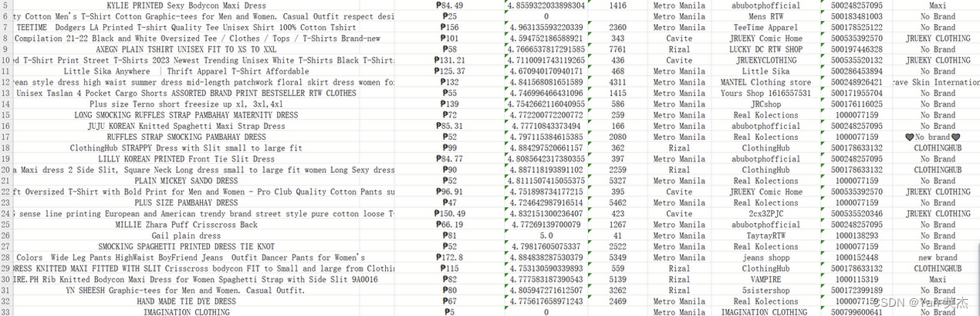
Task: Click the 'AXEGN PLAIN TSHIRT' product cell
Action: click(x=186, y=49)
